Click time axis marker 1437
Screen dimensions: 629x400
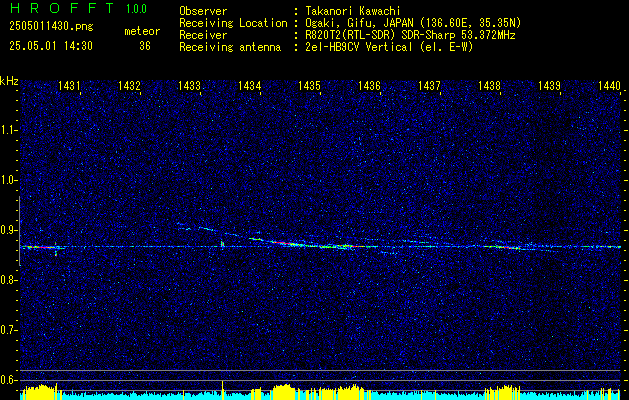(x=429, y=85)
